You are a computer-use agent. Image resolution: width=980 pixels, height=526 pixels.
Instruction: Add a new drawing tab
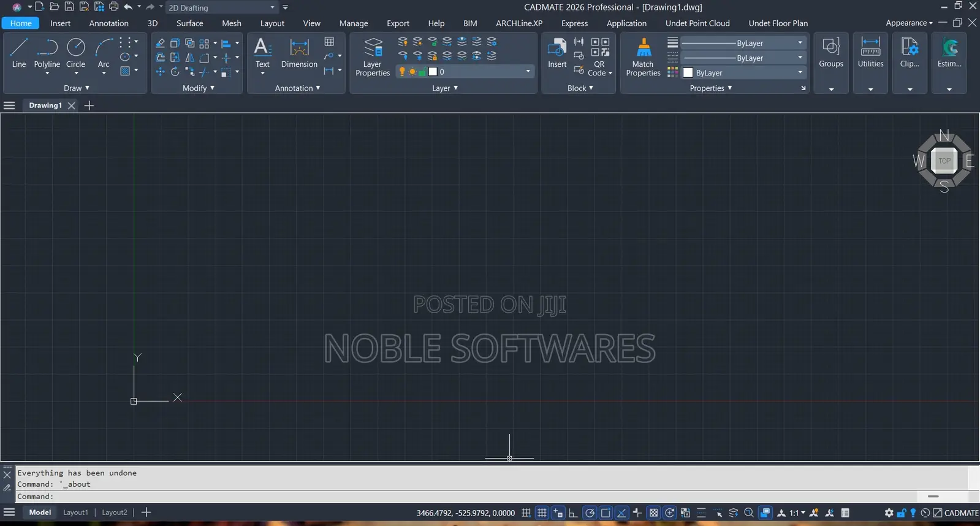(x=89, y=105)
